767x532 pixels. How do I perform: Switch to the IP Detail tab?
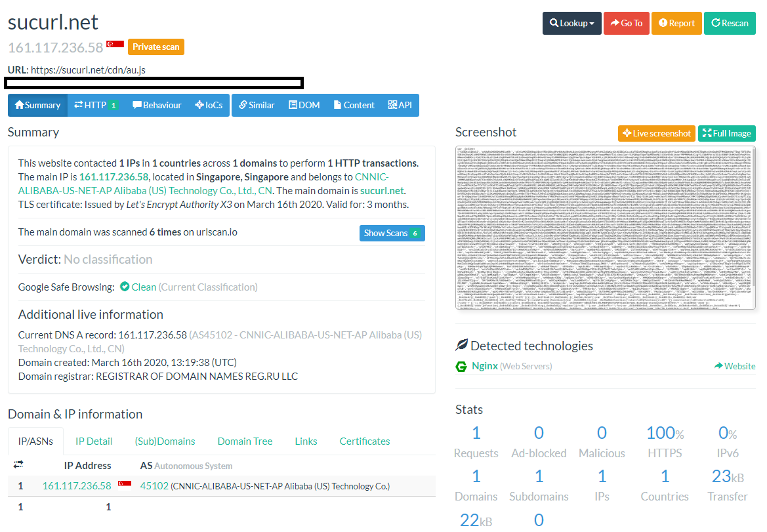tap(94, 441)
